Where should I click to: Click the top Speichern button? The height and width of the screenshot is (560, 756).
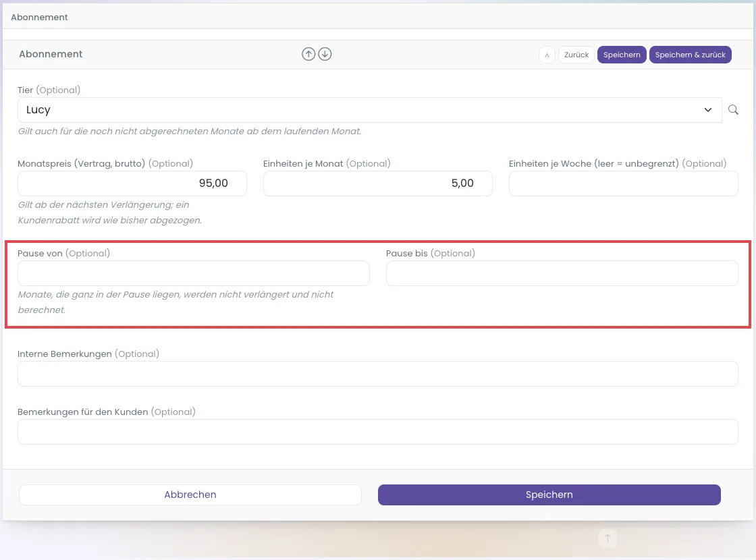[622, 55]
